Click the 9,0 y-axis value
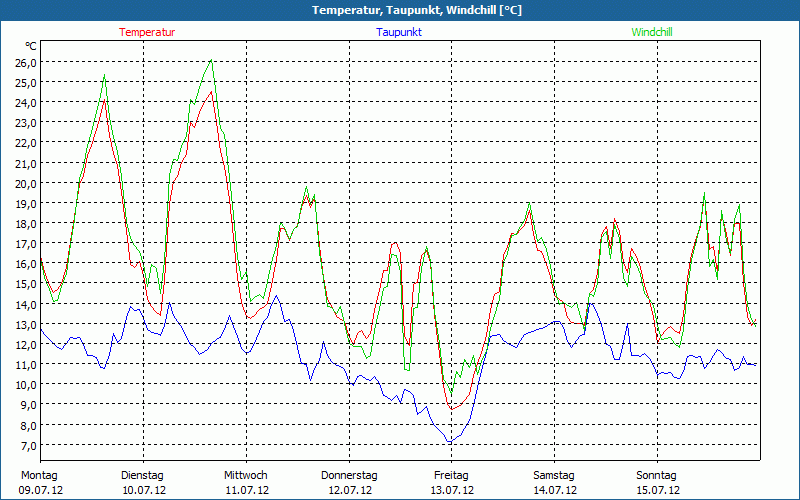 point(28,405)
